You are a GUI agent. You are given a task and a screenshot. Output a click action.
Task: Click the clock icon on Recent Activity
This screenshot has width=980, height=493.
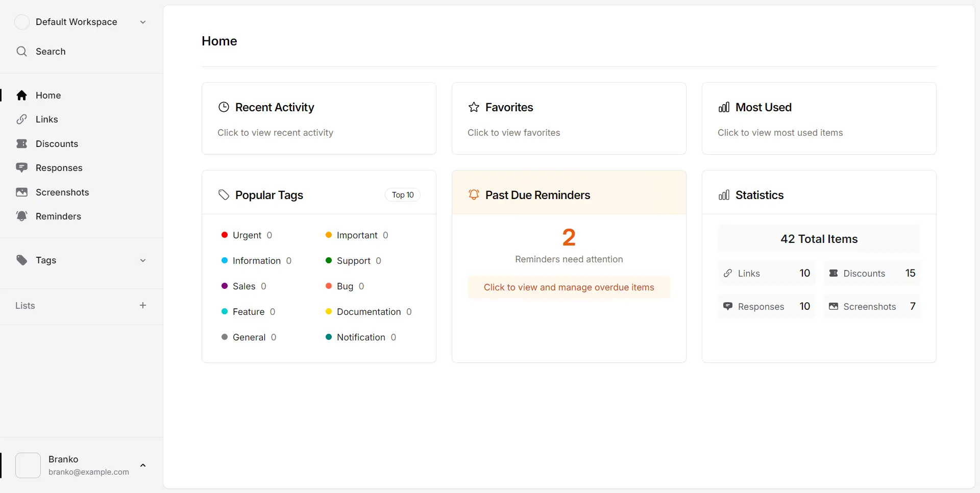point(224,107)
